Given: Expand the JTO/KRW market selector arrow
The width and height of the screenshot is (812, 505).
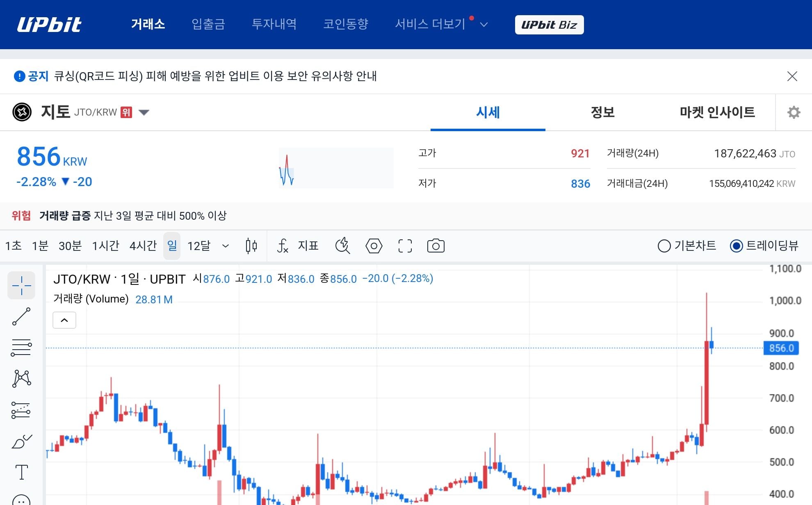Looking at the screenshot, I should point(144,112).
